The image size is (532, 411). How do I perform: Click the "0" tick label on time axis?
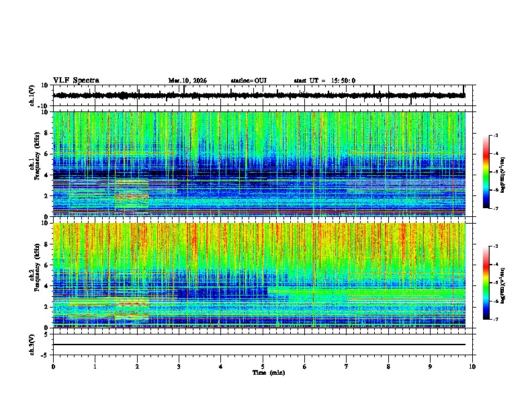click(53, 367)
